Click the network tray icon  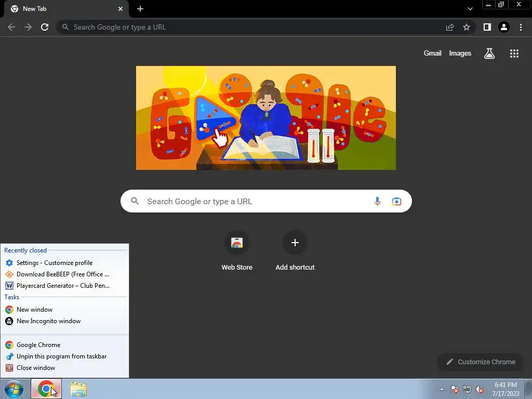coord(467,389)
